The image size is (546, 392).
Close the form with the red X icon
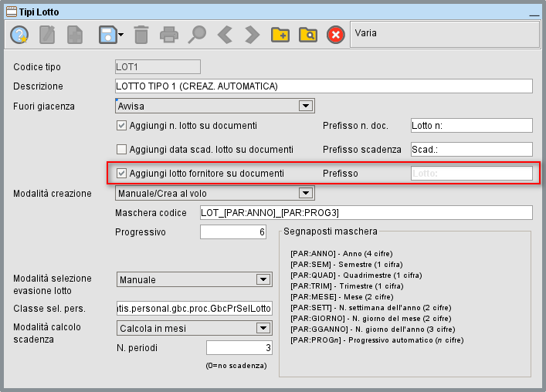[336, 35]
